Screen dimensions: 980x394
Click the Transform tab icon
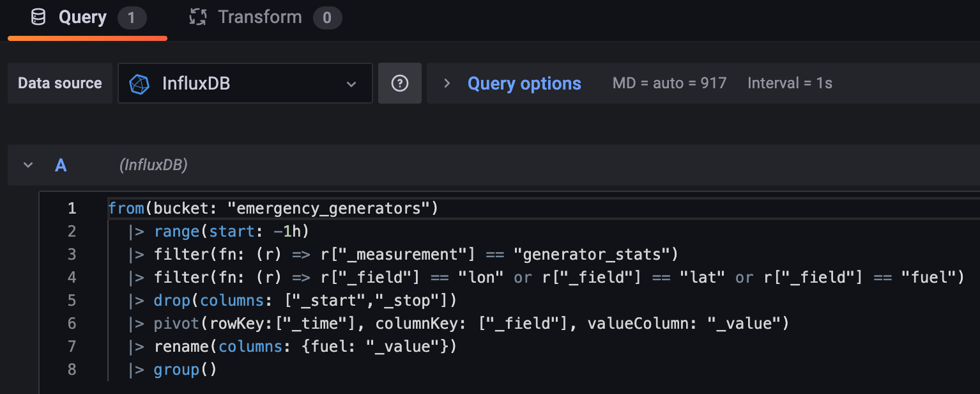197,17
